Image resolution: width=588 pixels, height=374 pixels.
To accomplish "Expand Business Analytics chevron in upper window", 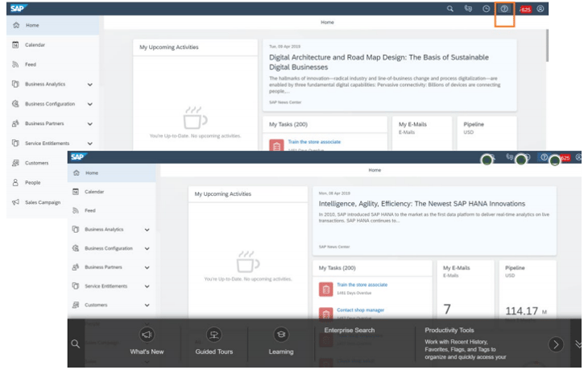I will coord(90,85).
